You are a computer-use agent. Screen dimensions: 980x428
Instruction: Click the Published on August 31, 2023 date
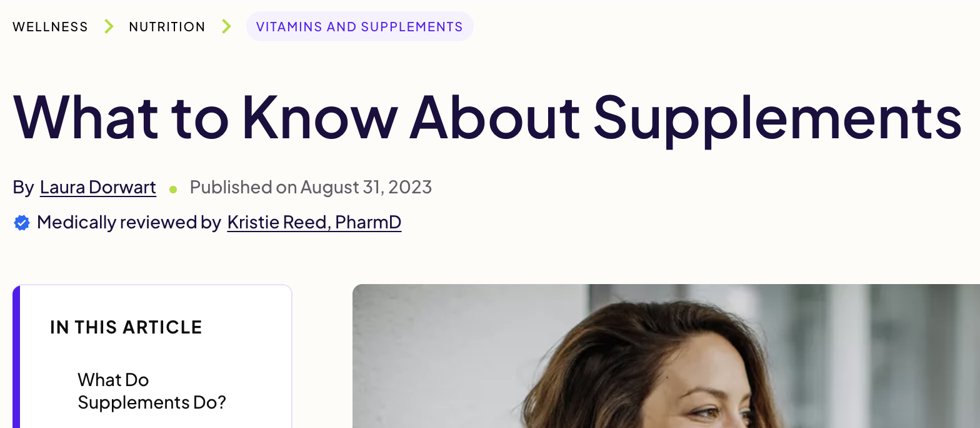pyautogui.click(x=311, y=187)
